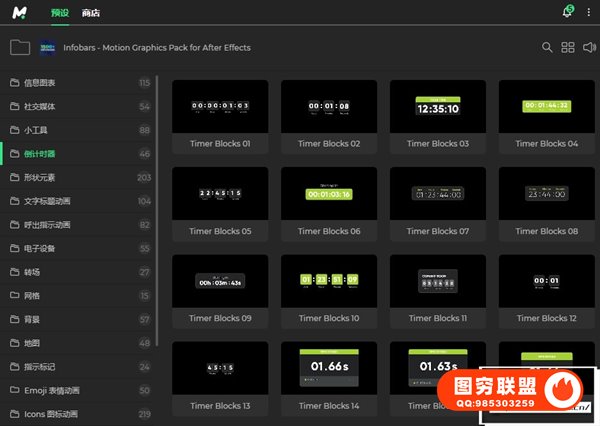The height and width of the screenshot is (426, 600).
Task: Click the Infobars pack title text
Action: coord(157,47)
